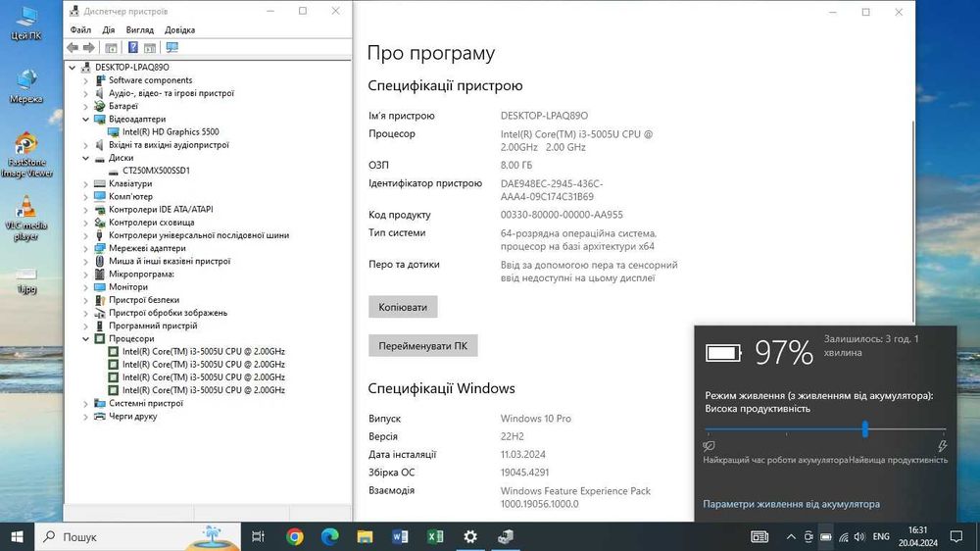Image resolution: width=980 pixels, height=551 pixels.
Task: Switch to Settings app in taskbar
Action: coord(470,536)
